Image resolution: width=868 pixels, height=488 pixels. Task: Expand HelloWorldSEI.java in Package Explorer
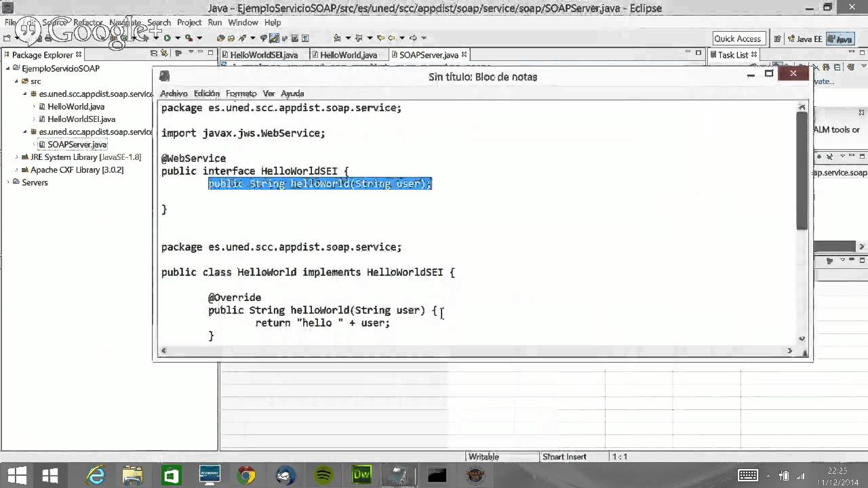[35, 119]
